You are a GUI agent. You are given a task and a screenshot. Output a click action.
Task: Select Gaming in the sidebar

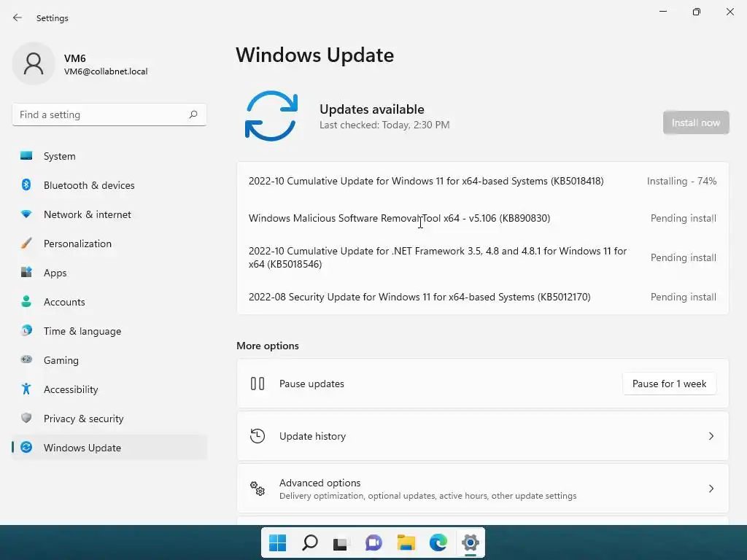click(109, 360)
